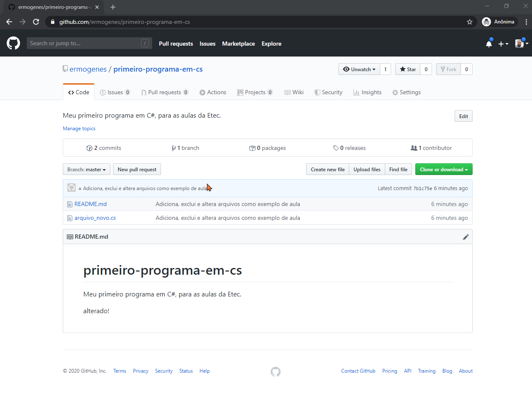This screenshot has height=412, width=532.
Task: View 0 releases
Action: pyautogui.click(x=349, y=148)
